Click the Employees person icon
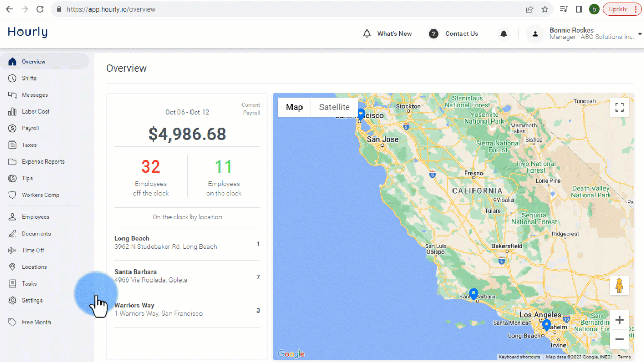This screenshot has height=362, width=644. [x=13, y=217]
